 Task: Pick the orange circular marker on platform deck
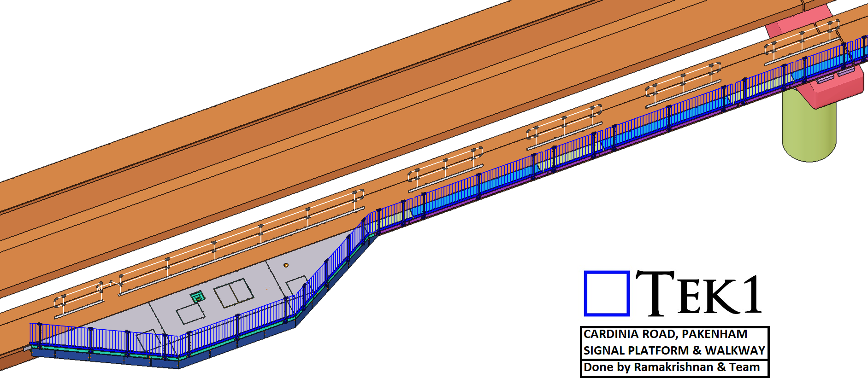pos(286,265)
